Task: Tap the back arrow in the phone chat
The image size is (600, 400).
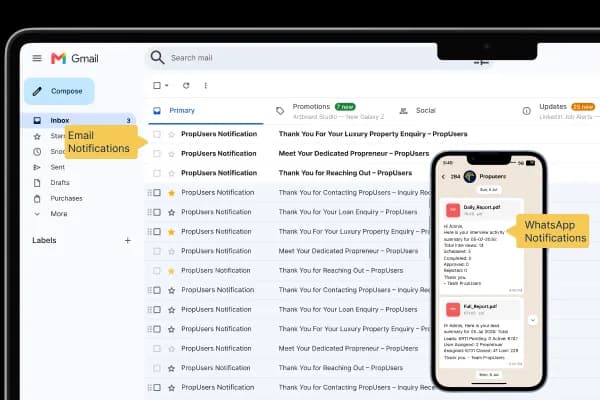Action: pos(443,176)
